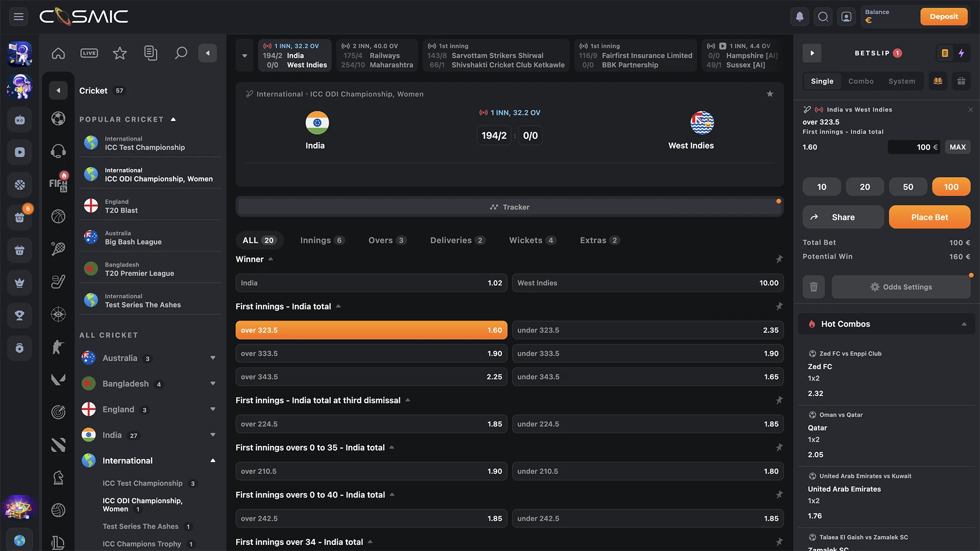Collapse the Hot Combos panel
Viewport: 980px width, 551px height.
pyautogui.click(x=964, y=324)
